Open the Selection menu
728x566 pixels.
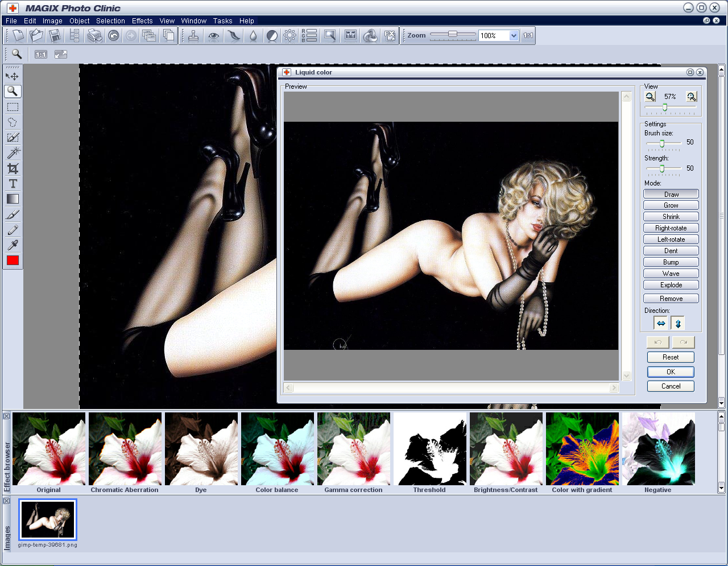(110, 20)
